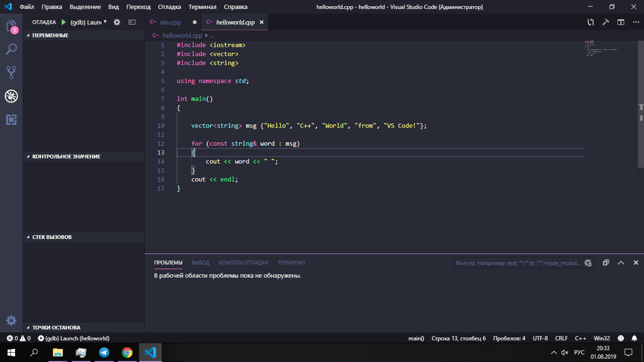Click (gdb) Launch (helloworld) in status bar
The image size is (644, 362).
[x=74, y=338]
